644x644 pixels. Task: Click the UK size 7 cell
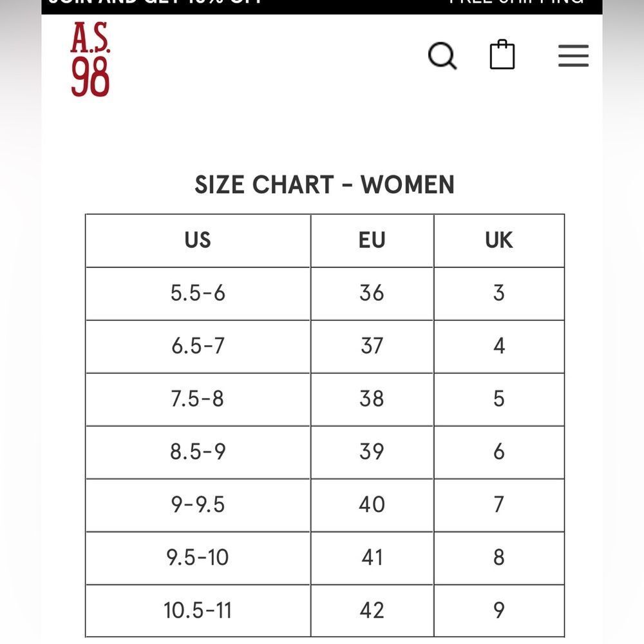(x=499, y=505)
